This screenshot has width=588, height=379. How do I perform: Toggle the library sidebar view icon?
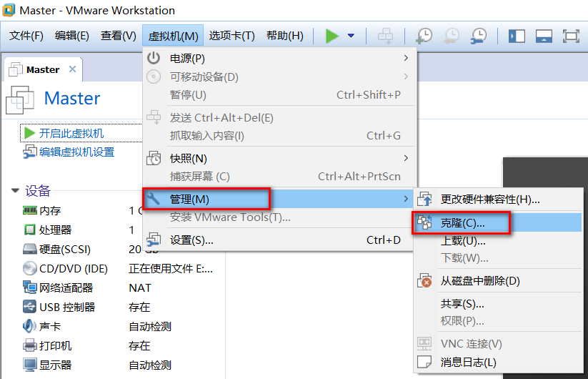pos(517,36)
